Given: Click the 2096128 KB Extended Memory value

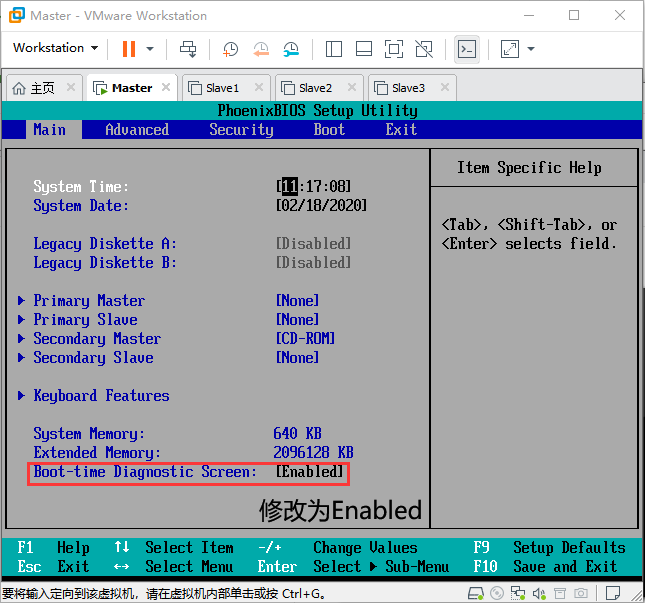Looking at the screenshot, I should click(x=313, y=452).
